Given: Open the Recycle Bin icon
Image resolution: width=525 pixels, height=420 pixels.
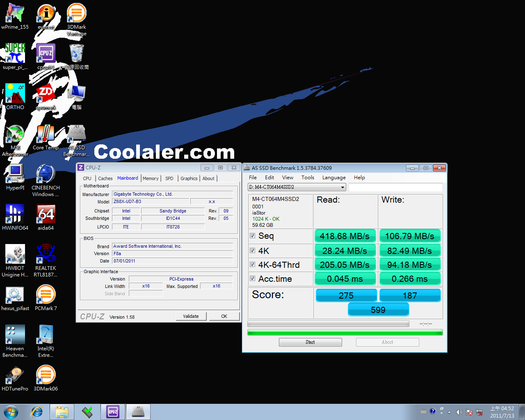Looking at the screenshot, I should [77, 57].
